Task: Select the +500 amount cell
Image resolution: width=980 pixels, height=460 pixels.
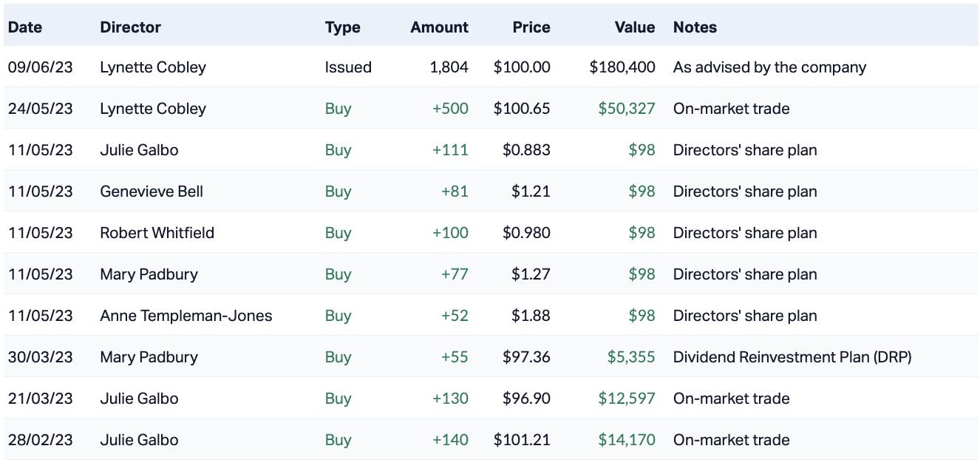Action: click(x=450, y=109)
